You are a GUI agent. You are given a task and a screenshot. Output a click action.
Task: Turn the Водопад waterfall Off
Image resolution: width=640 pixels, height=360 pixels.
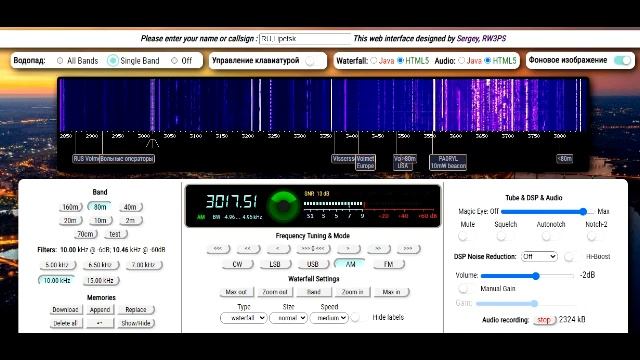click(x=174, y=60)
